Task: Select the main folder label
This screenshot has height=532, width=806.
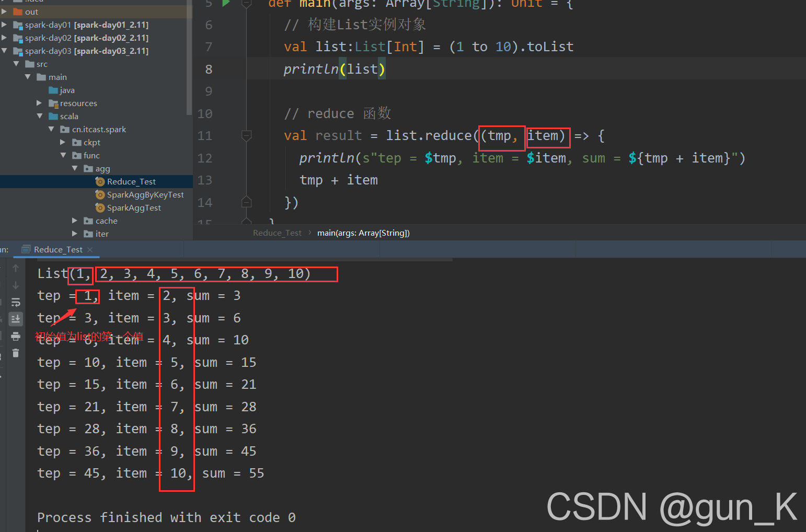Action: point(57,77)
